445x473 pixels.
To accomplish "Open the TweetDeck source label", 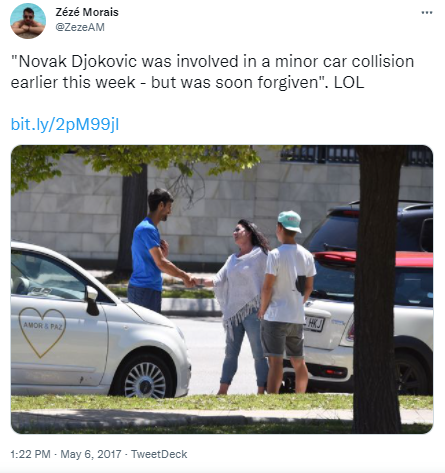I will click(159, 454).
